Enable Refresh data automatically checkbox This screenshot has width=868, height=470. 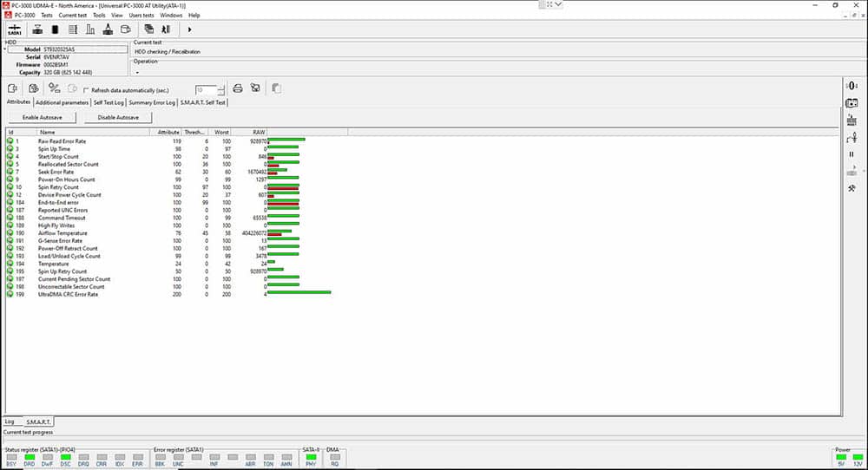pos(86,90)
